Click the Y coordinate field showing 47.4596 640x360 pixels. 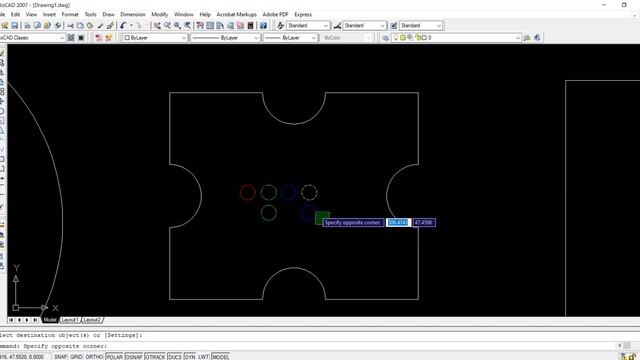click(x=424, y=222)
